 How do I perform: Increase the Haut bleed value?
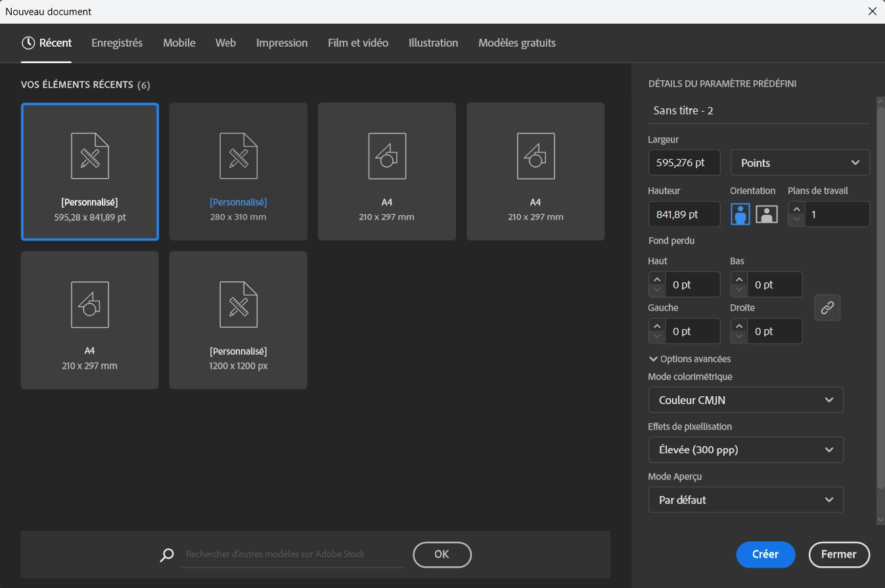coord(656,279)
